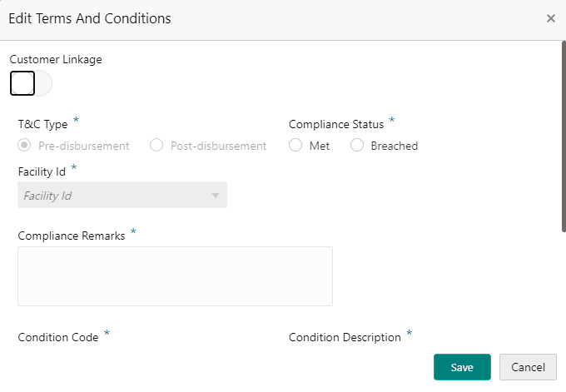Set Compliance Status to Met
The width and height of the screenshot is (566, 392).
(295, 146)
